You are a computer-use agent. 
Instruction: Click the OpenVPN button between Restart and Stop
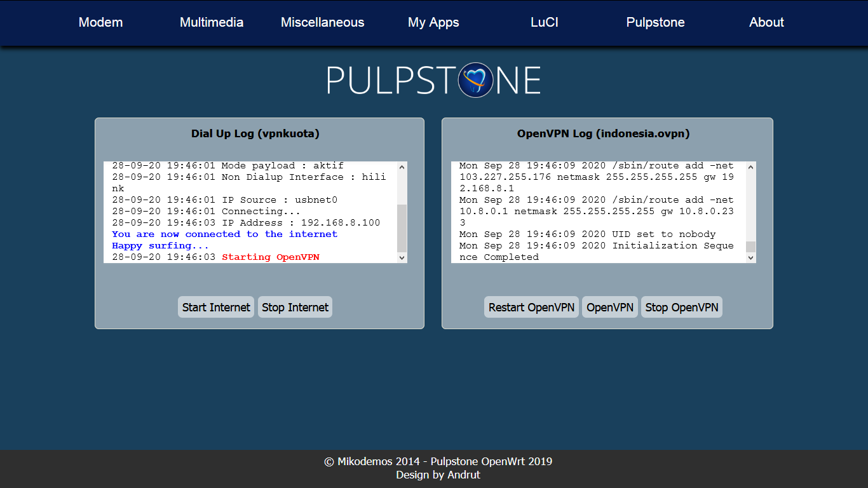(610, 307)
